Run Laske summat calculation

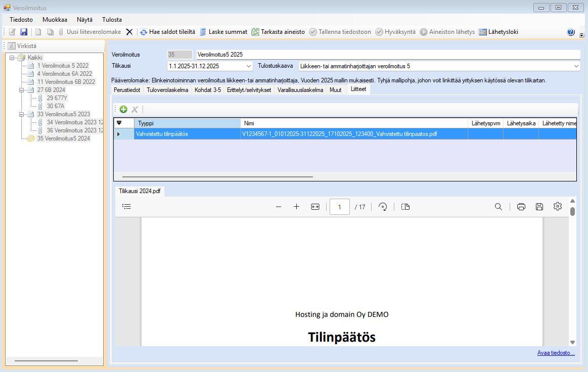click(223, 32)
